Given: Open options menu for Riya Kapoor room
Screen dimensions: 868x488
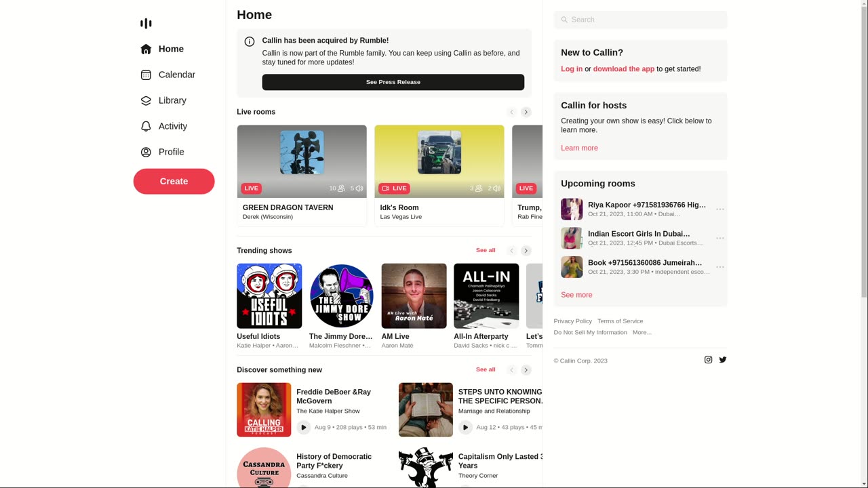Looking at the screenshot, I should point(720,209).
